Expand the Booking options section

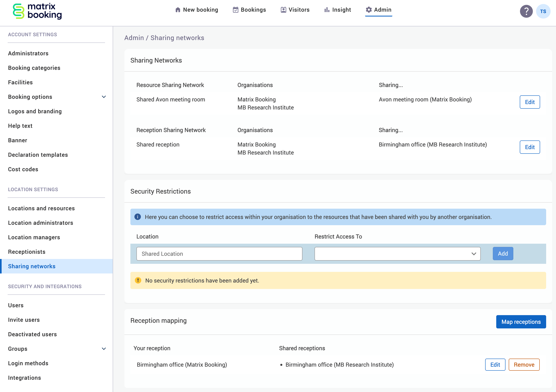tap(104, 97)
